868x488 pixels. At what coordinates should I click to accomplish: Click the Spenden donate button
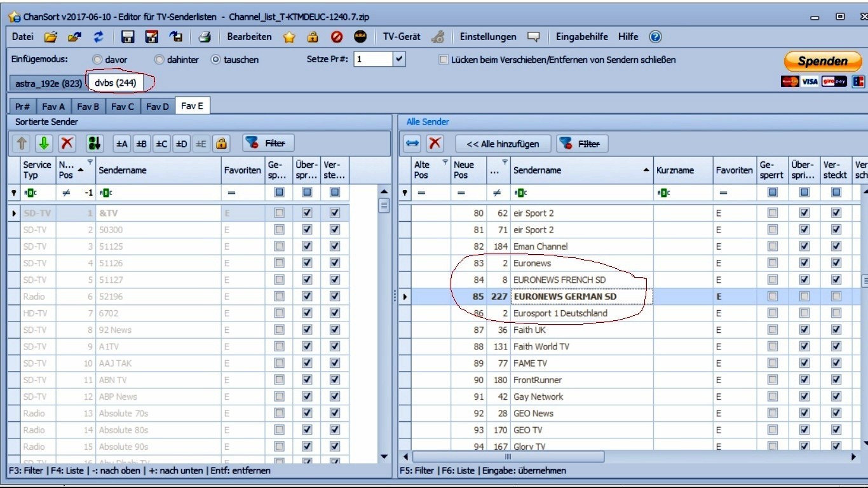tap(824, 61)
